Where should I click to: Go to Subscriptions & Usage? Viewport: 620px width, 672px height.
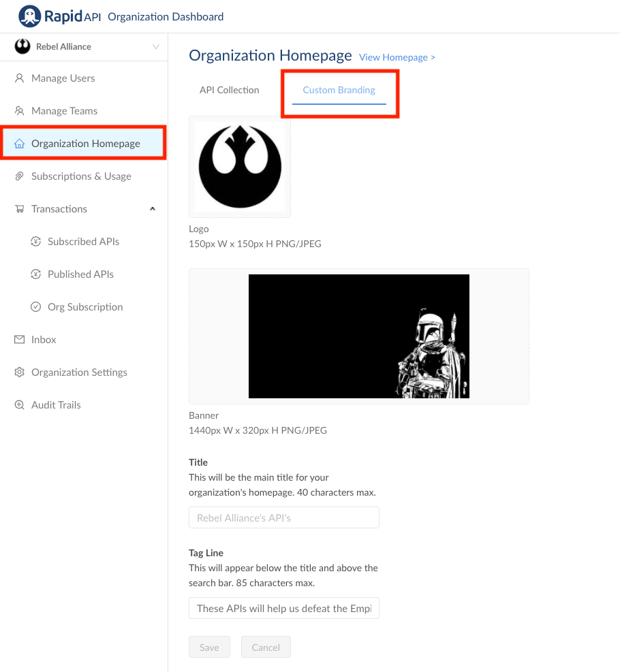pyautogui.click(x=84, y=176)
